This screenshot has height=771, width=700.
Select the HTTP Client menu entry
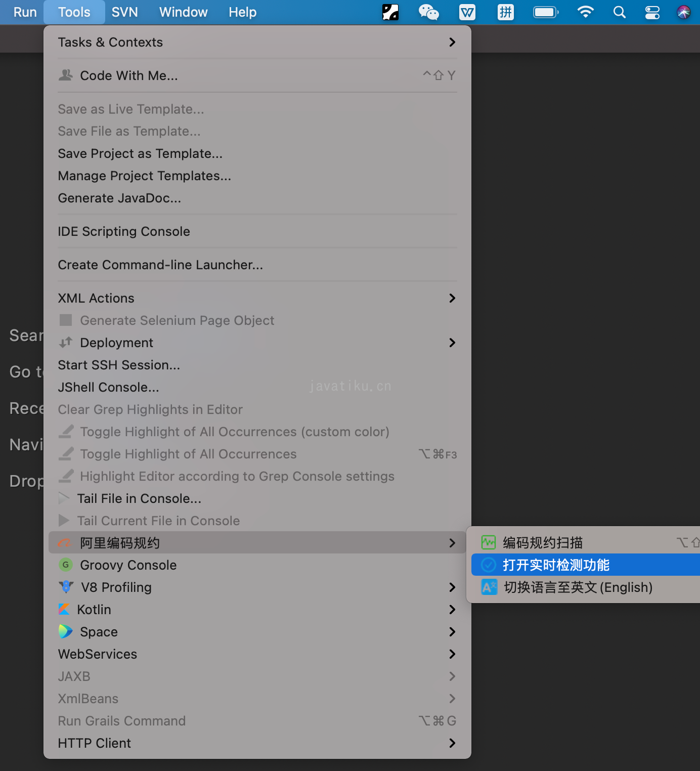tap(257, 743)
